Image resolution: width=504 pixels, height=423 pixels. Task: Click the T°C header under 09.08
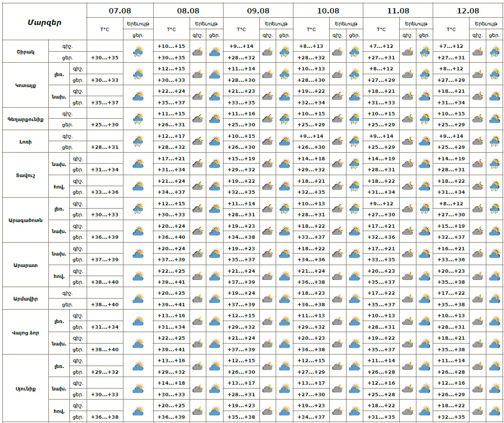coord(241,30)
